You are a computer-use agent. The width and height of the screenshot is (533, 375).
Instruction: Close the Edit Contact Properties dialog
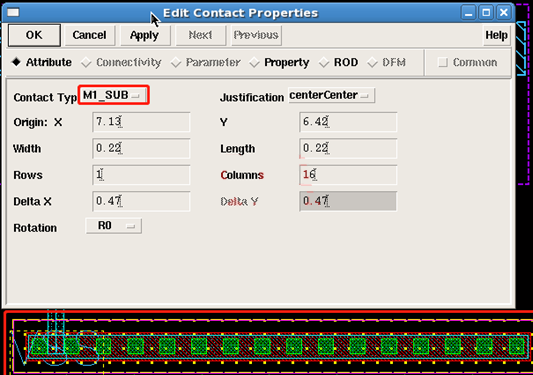[x=504, y=13]
